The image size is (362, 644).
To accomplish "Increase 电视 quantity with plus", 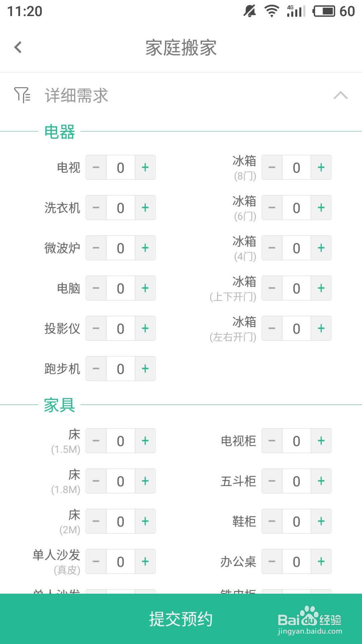I will [x=145, y=167].
